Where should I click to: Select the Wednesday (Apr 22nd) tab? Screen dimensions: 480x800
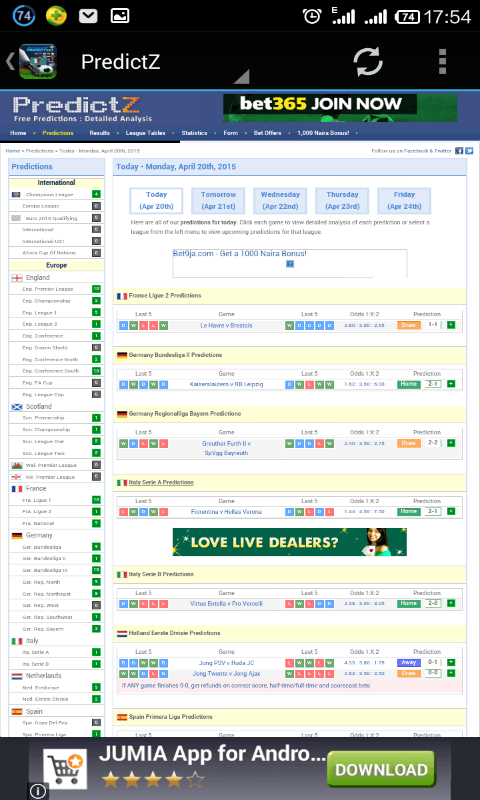click(x=280, y=201)
